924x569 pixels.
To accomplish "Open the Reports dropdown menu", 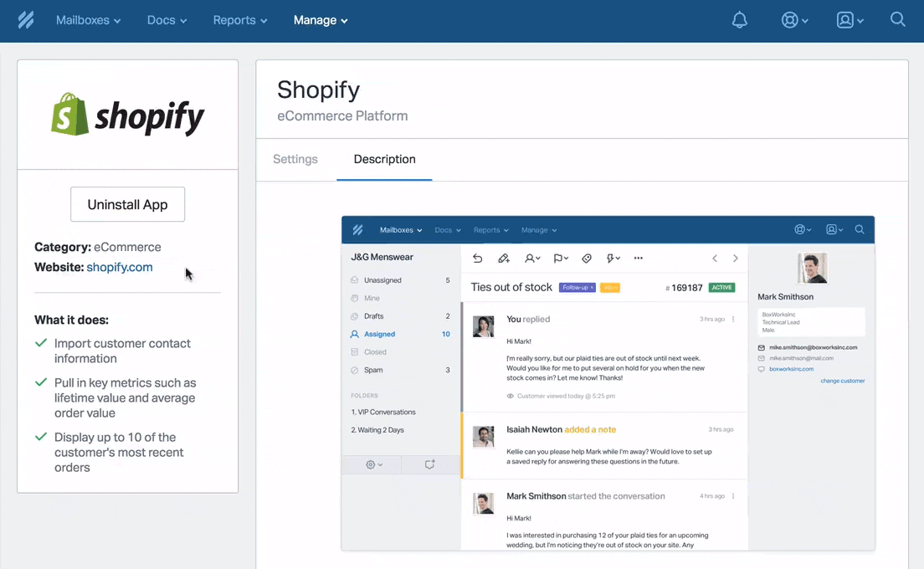I will [240, 20].
